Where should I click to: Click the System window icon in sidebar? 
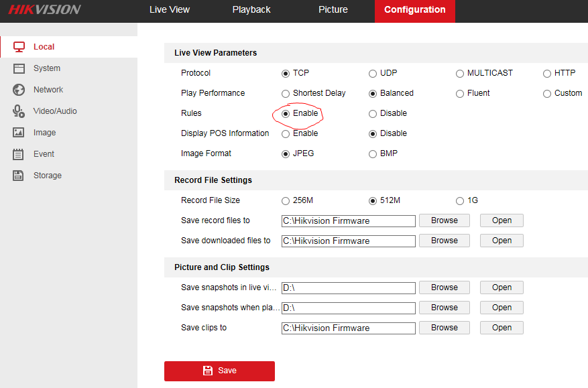[19, 68]
